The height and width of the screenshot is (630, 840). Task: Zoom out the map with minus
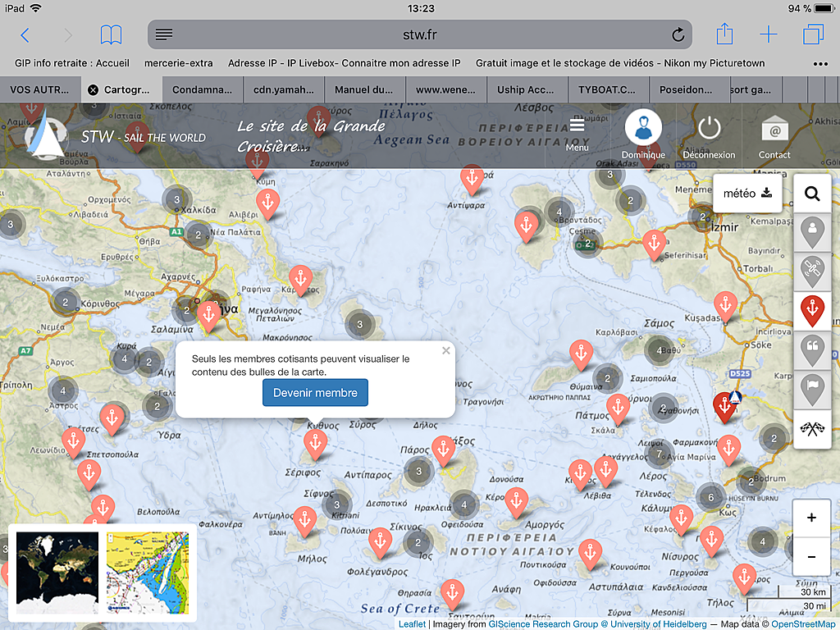click(811, 557)
